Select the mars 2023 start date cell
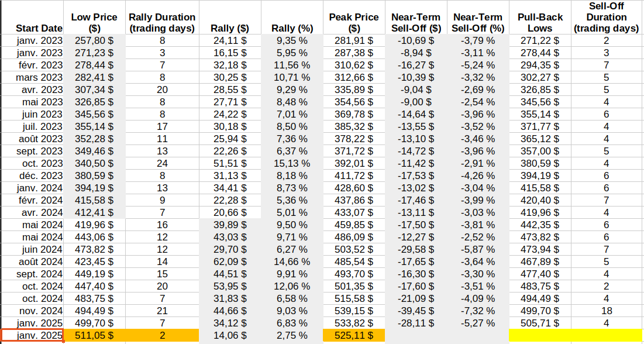644x344 pixels. [39, 77]
